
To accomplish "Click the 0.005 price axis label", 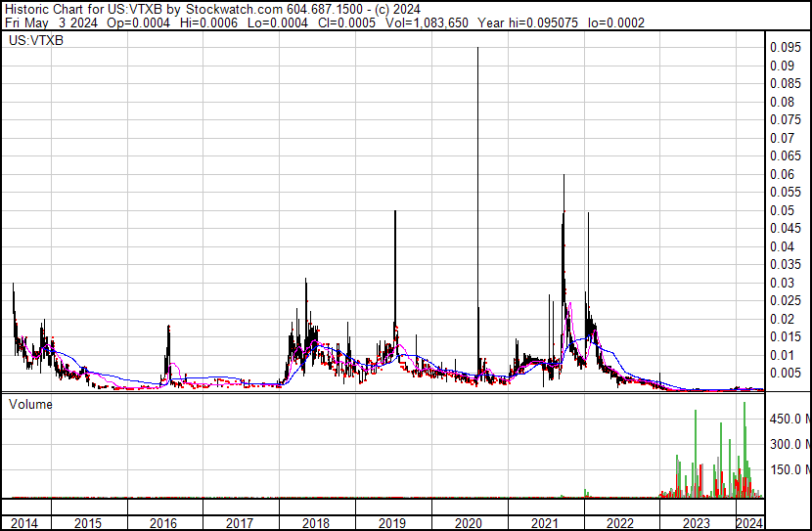I will (x=786, y=374).
